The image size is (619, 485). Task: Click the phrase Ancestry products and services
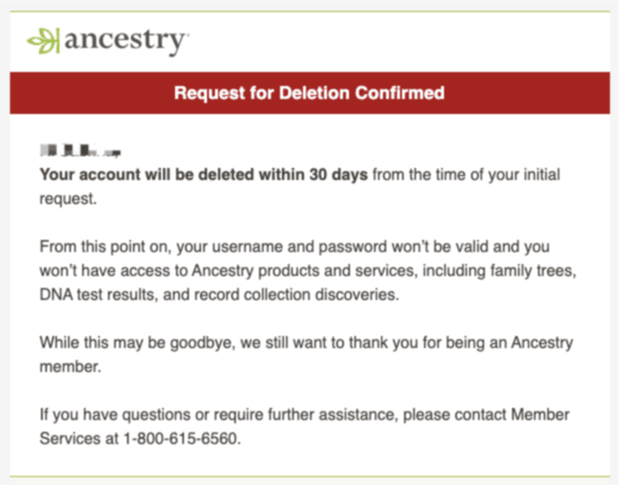(x=304, y=271)
